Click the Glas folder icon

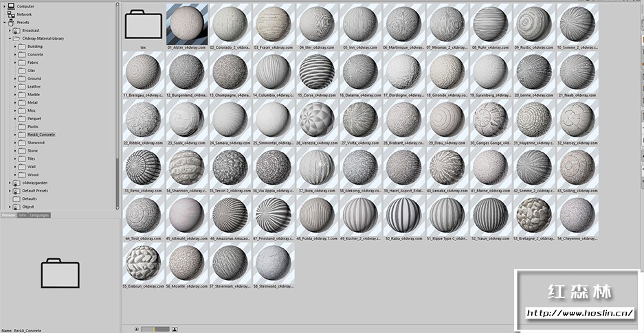click(x=22, y=71)
